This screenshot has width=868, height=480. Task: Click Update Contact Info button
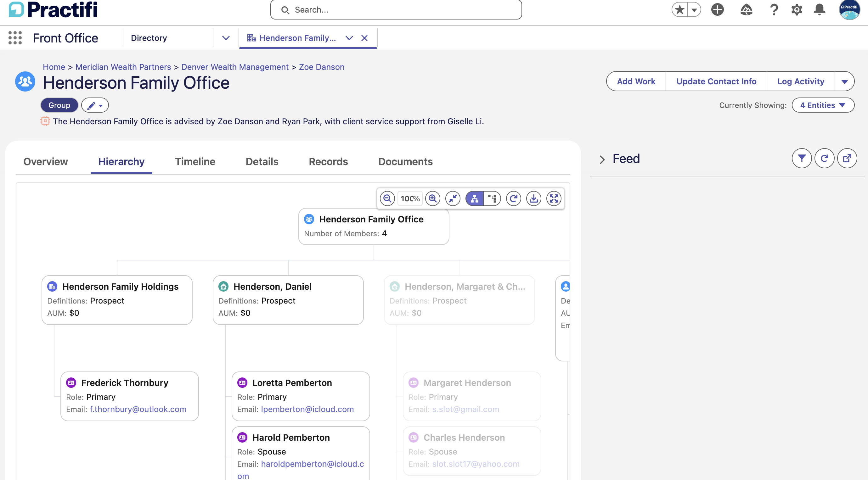point(716,81)
